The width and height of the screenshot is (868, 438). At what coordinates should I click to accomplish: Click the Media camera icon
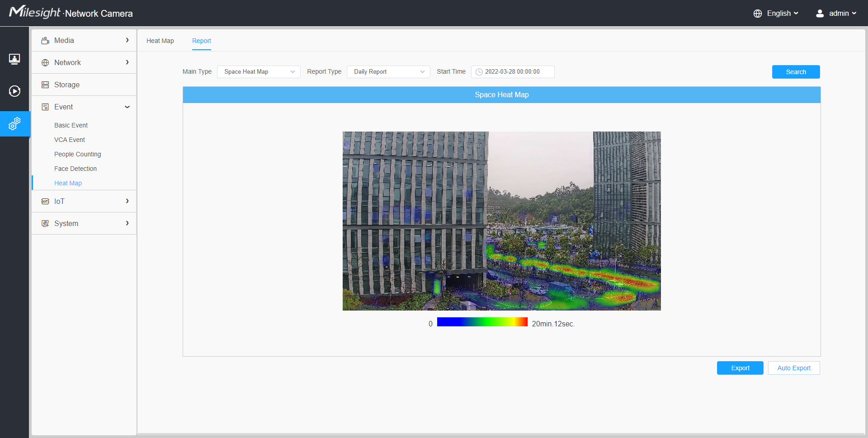[45, 41]
